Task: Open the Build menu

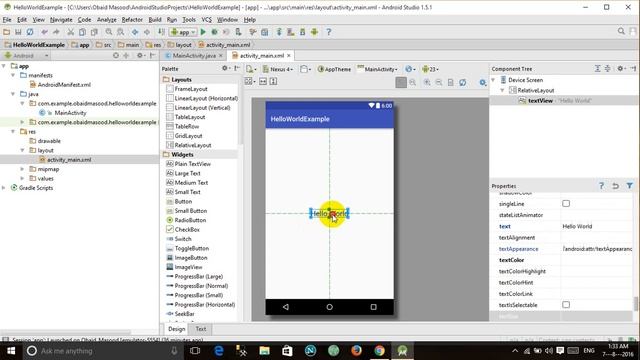Action: pyautogui.click(x=155, y=19)
